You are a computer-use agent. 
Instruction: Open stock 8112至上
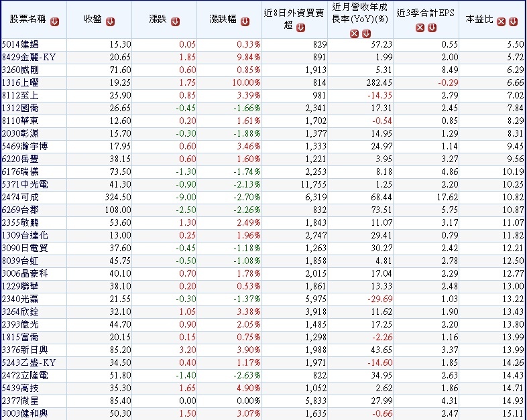21,95
